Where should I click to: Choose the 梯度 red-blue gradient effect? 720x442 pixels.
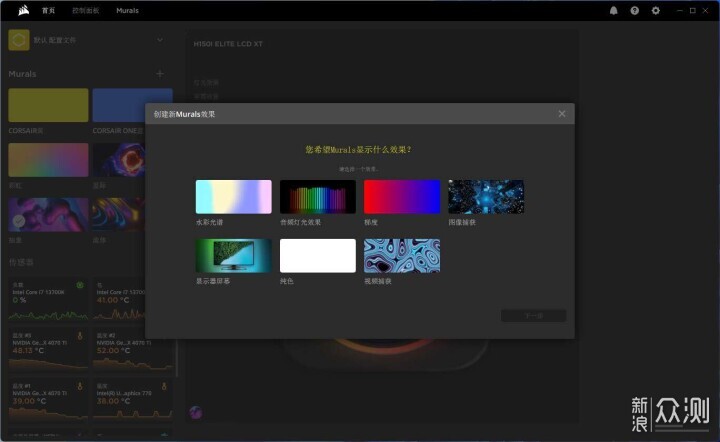(402, 197)
